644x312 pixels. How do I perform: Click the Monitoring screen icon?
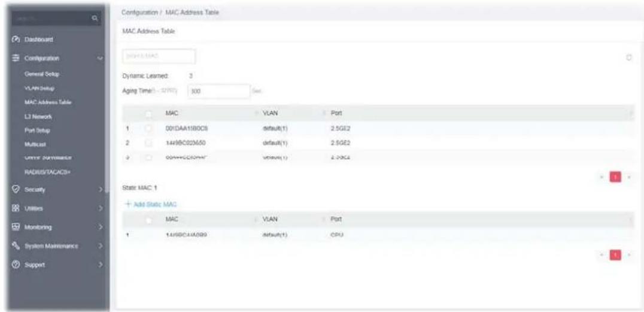tap(16, 227)
